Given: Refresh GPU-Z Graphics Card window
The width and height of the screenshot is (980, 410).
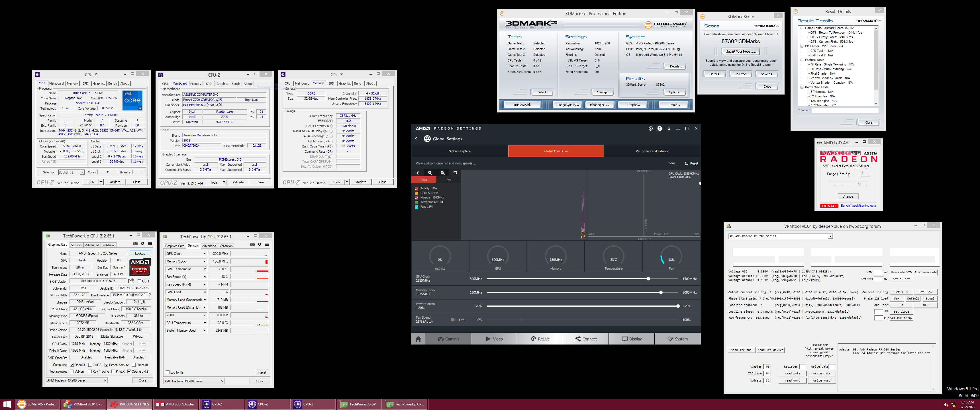Looking at the screenshot, I should [143, 243].
